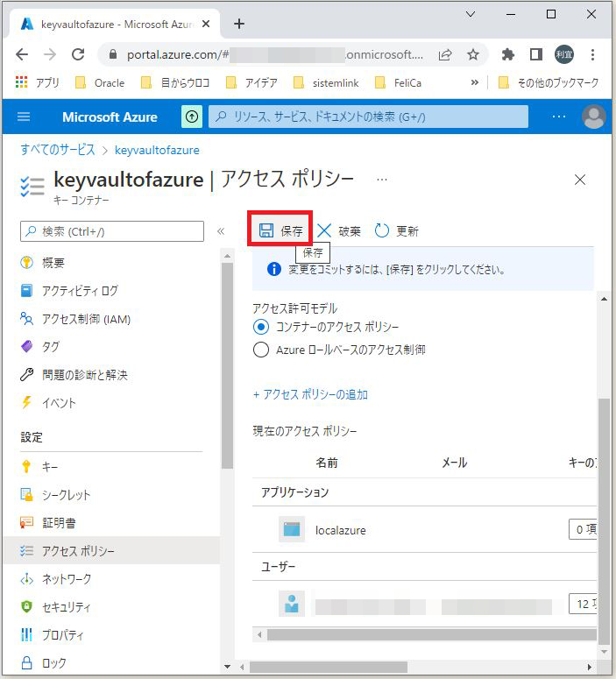Click the シークレット icon in sidebar
The height and width of the screenshot is (679, 616).
pyautogui.click(x=26, y=494)
